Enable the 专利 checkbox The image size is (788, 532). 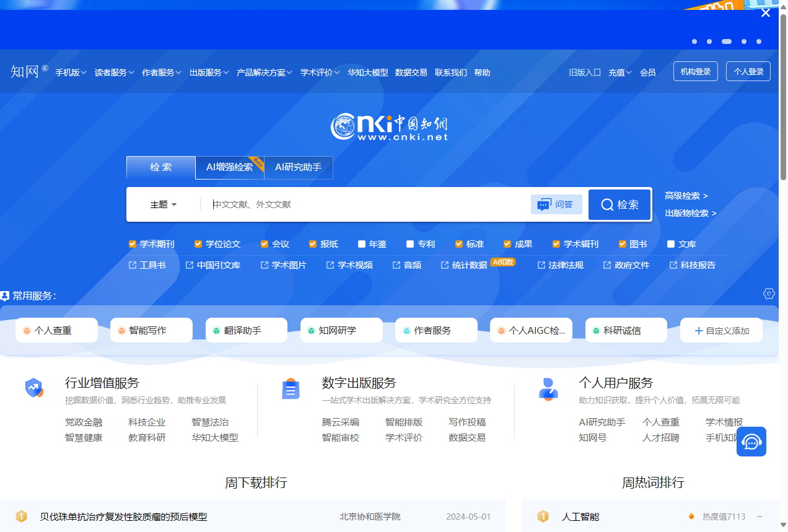pyautogui.click(x=409, y=243)
